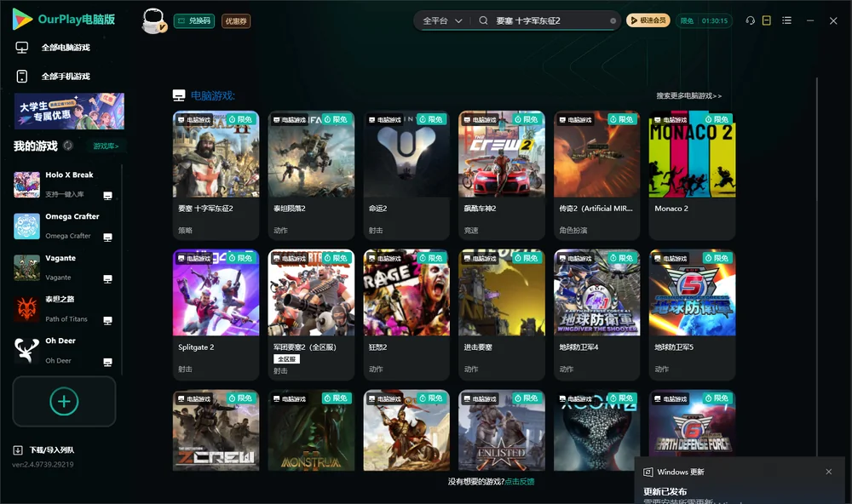This screenshot has height=504, width=852.
Task: Open the Splitgate 2 game cover
Action: pyautogui.click(x=216, y=293)
